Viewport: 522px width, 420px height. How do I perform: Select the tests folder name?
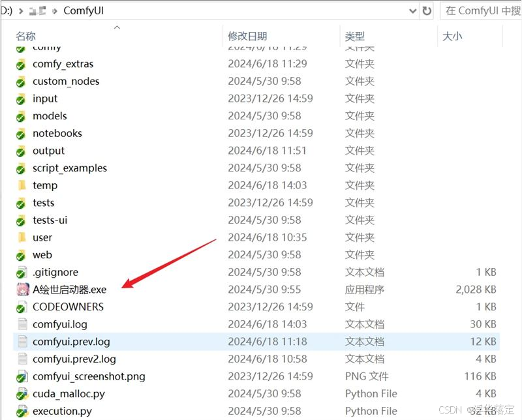(43, 203)
